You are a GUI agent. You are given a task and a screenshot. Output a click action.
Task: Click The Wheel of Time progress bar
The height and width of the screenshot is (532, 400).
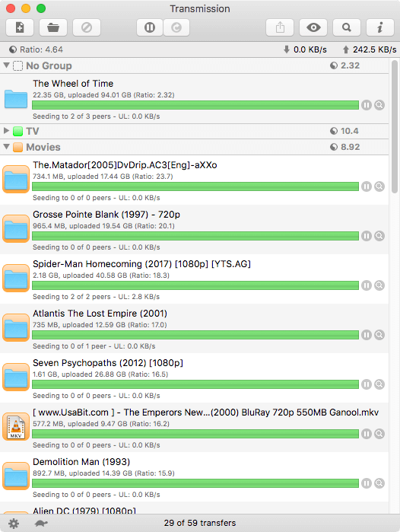195,105
